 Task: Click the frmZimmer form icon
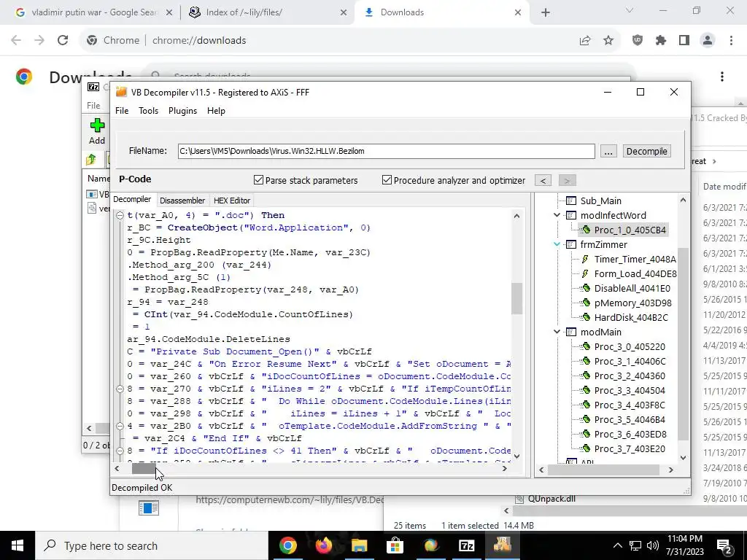tap(570, 244)
